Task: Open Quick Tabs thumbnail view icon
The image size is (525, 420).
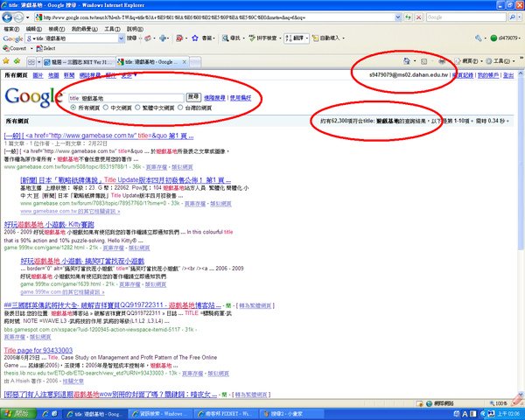Action: (31, 62)
